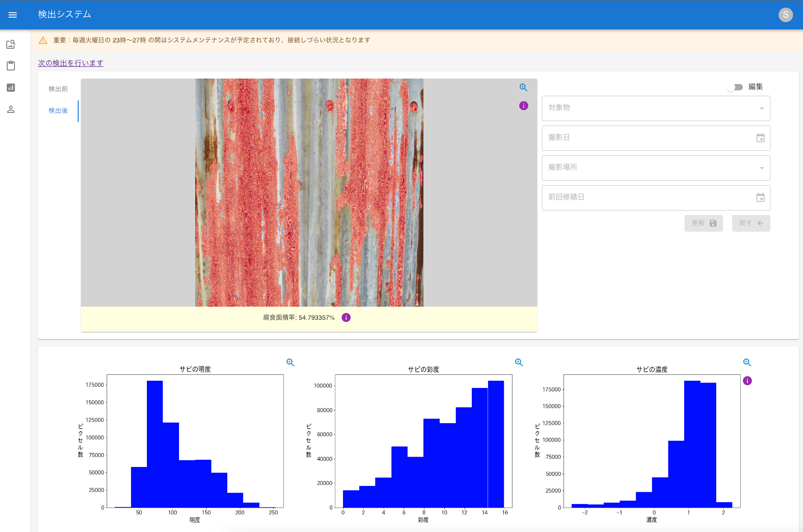
Task: Click the person icon in sidebar
Action: (11, 109)
